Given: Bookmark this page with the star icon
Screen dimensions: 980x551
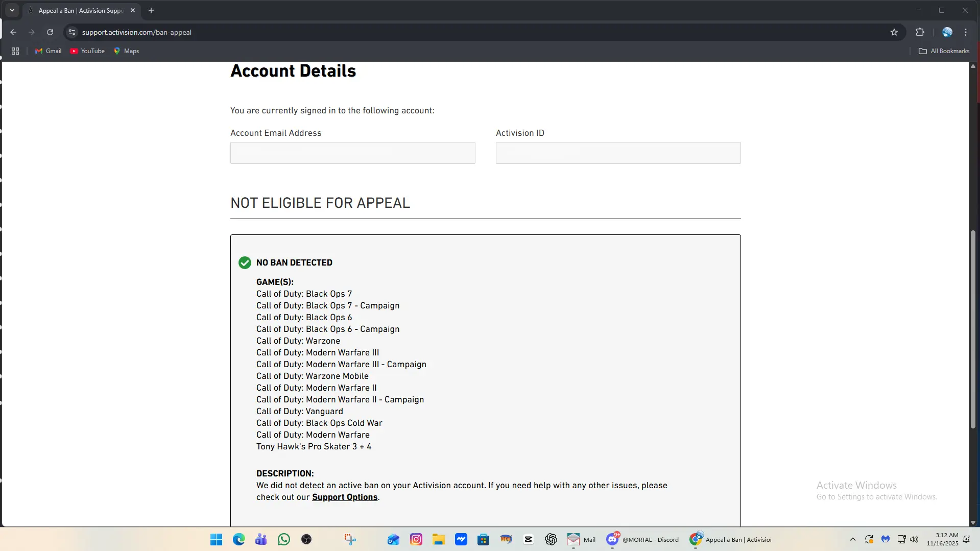Looking at the screenshot, I should [x=894, y=32].
